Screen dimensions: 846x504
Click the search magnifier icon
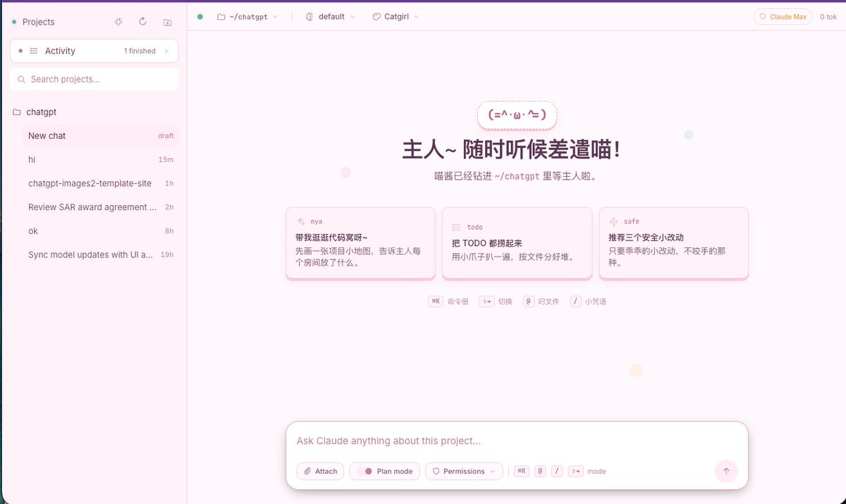pyautogui.click(x=22, y=80)
